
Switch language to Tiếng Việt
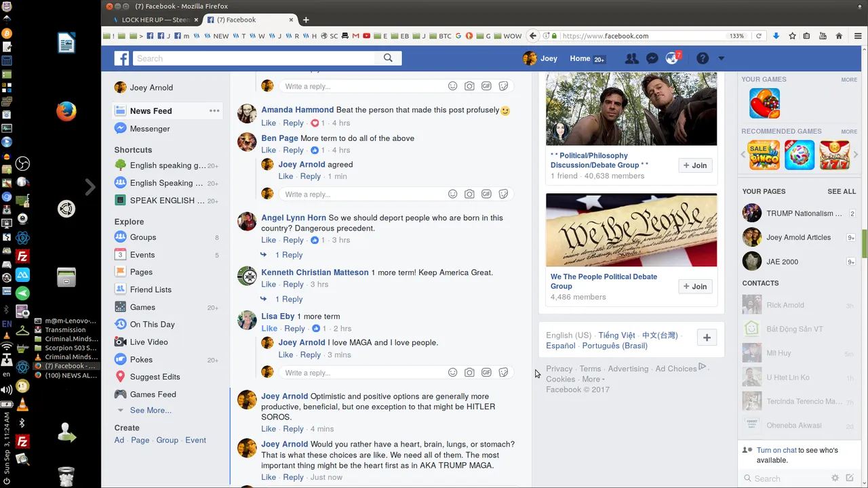616,335
